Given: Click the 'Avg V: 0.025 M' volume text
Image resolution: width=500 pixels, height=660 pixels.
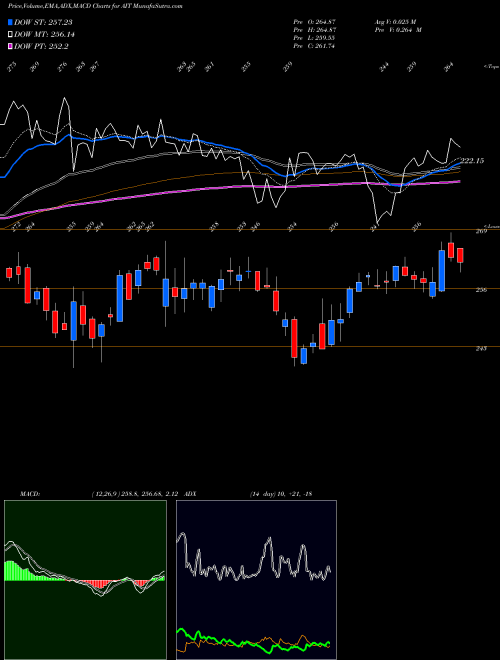Looking at the screenshot, I should (x=395, y=21).
